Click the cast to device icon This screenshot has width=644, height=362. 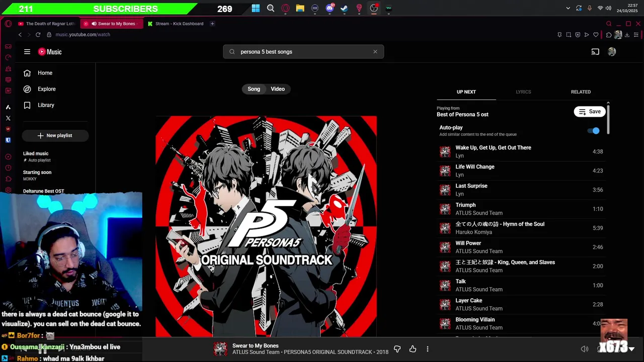(595, 52)
